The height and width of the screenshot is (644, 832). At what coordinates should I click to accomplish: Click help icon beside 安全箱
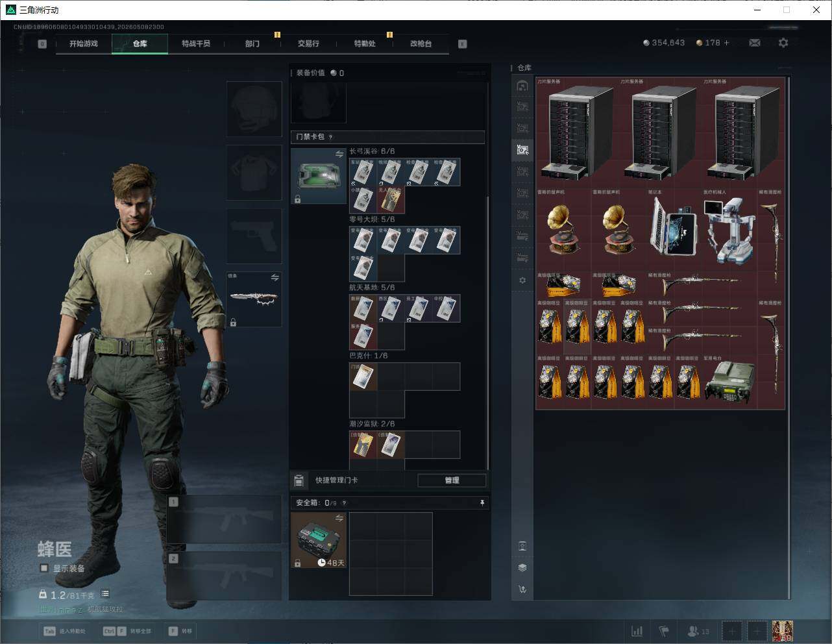344,502
